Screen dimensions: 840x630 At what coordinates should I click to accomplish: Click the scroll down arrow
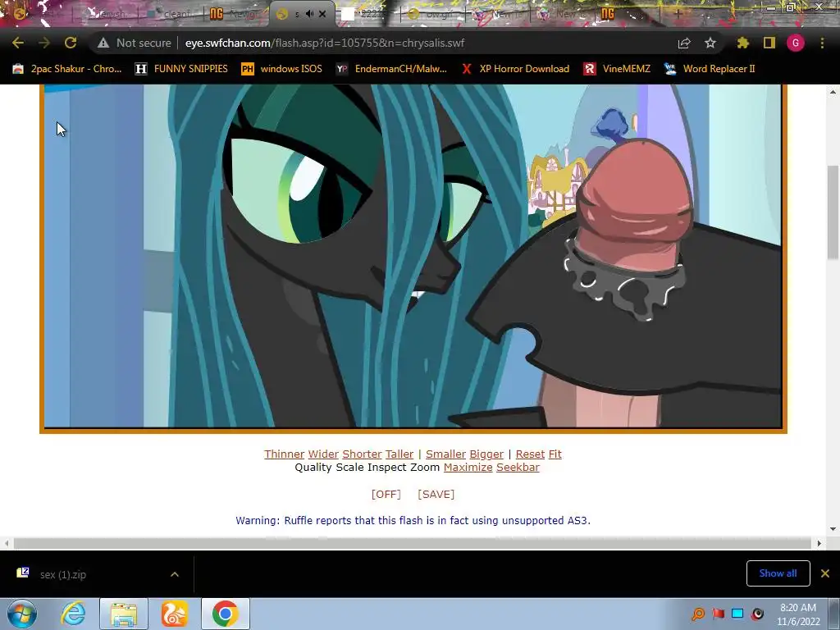[x=833, y=529]
